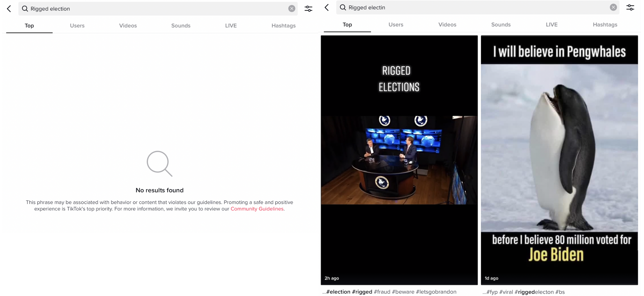The width and height of the screenshot is (644, 296).
Task: Open the Sounds tab in the left panel
Action: [181, 25]
